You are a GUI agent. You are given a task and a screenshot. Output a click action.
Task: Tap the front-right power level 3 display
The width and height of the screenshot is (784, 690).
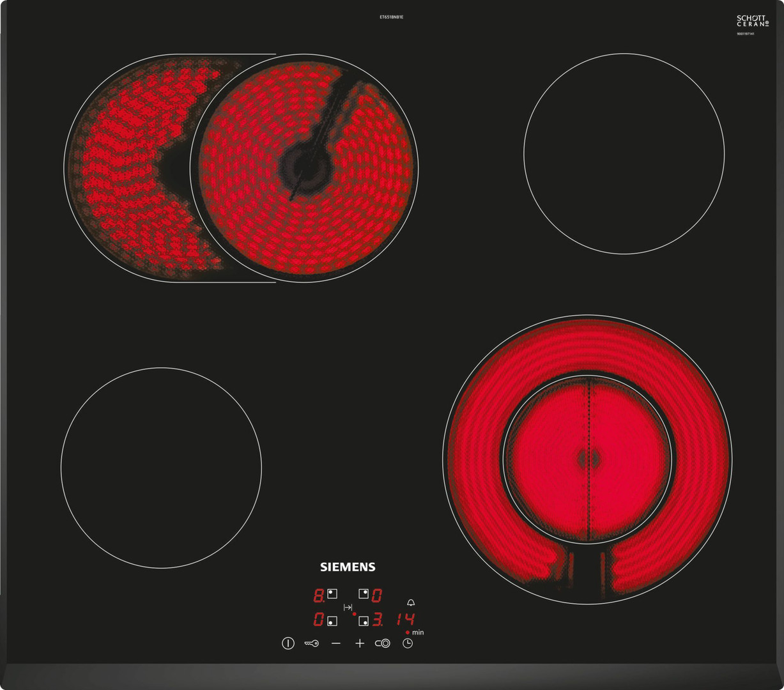pyautogui.click(x=378, y=620)
